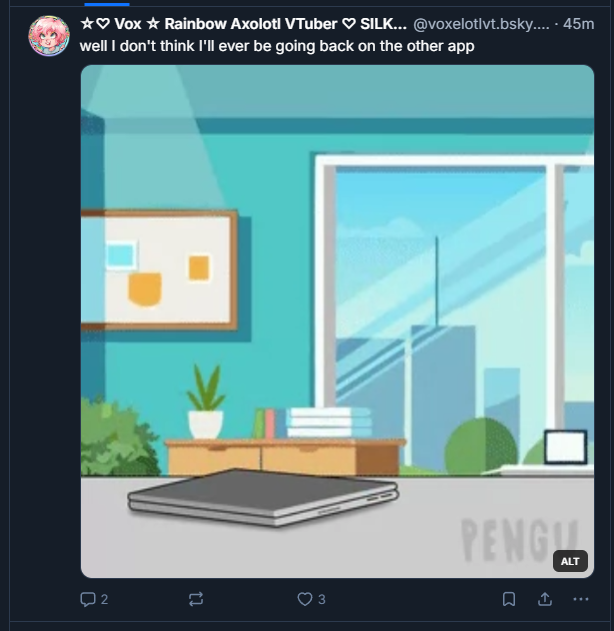Viewport: 614px width, 631px height.
Task: Click the reply count number 2
Action: point(104,600)
